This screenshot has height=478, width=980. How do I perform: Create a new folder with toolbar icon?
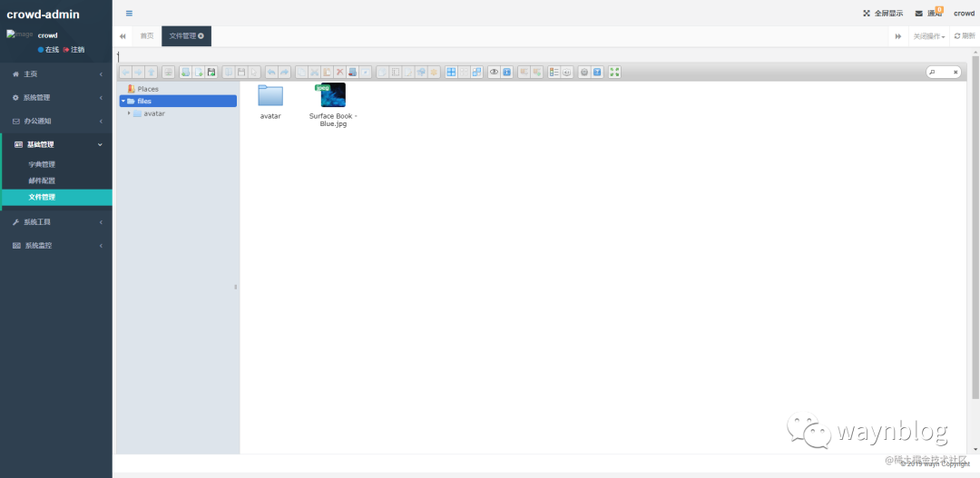click(x=186, y=72)
